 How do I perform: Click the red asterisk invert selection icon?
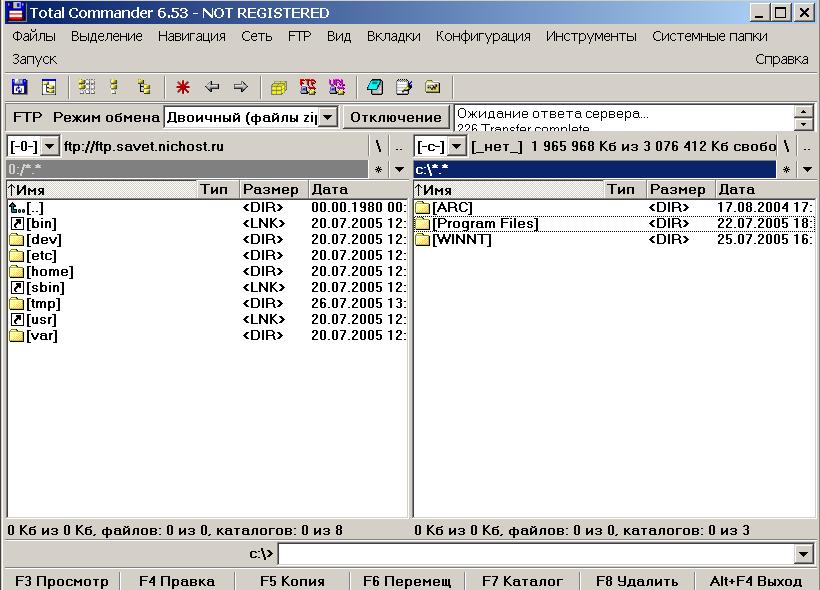pyautogui.click(x=183, y=87)
